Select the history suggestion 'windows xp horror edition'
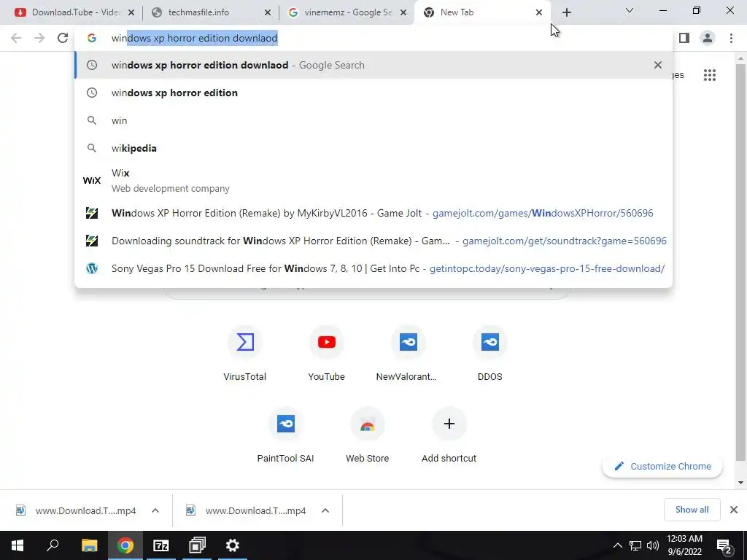The image size is (747, 560). (373, 93)
